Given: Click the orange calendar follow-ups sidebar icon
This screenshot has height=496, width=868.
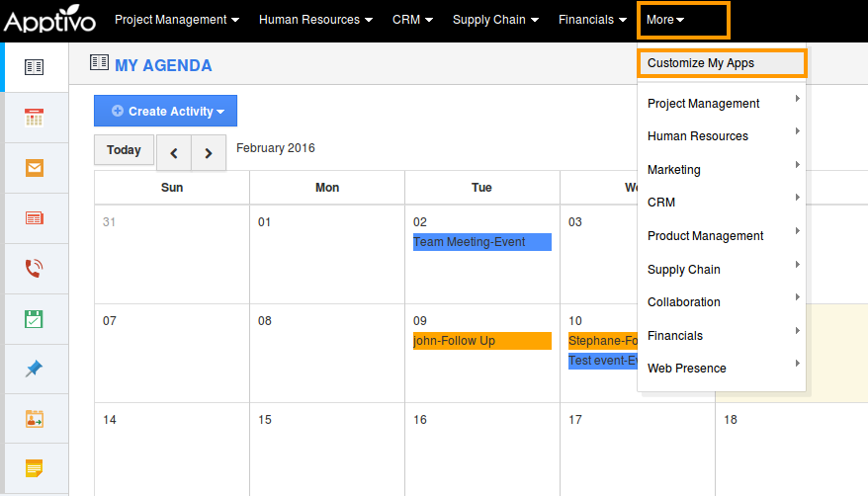Looking at the screenshot, I should point(35,419).
